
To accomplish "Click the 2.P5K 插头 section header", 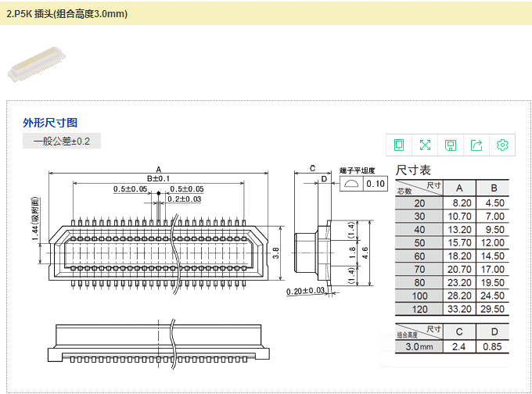I will pyautogui.click(x=67, y=14).
